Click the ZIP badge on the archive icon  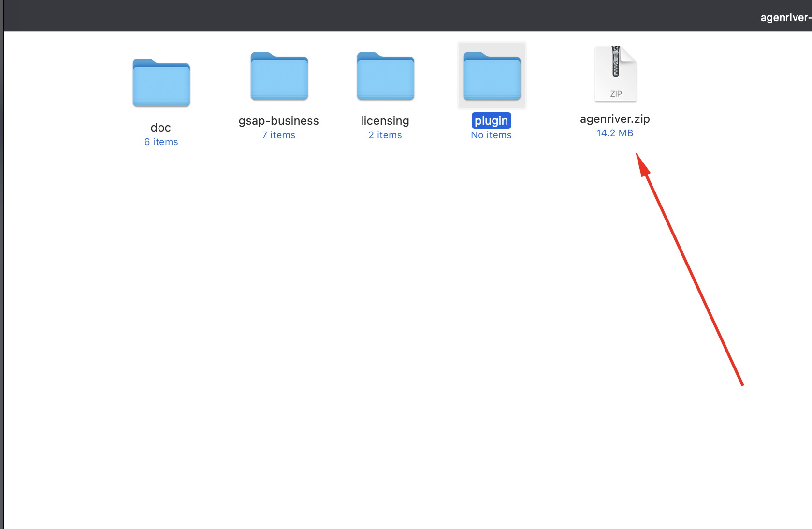(616, 94)
